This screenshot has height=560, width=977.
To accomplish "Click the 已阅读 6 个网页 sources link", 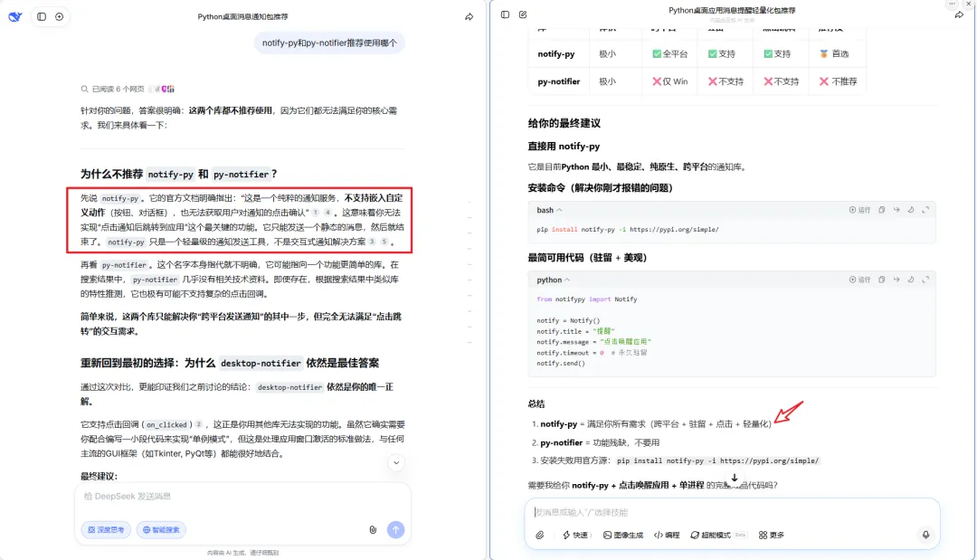I will click(x=113, y=89).
